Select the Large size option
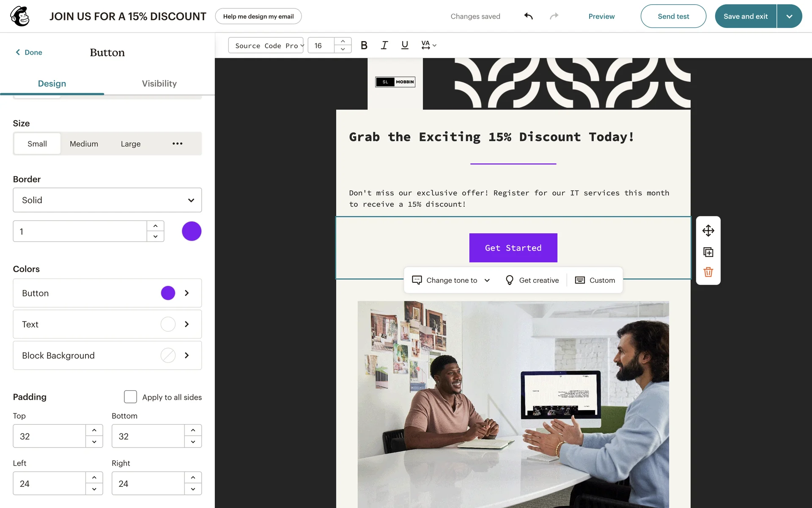The width and height of the screenshot is (812, 508). (x=130, y=144)
